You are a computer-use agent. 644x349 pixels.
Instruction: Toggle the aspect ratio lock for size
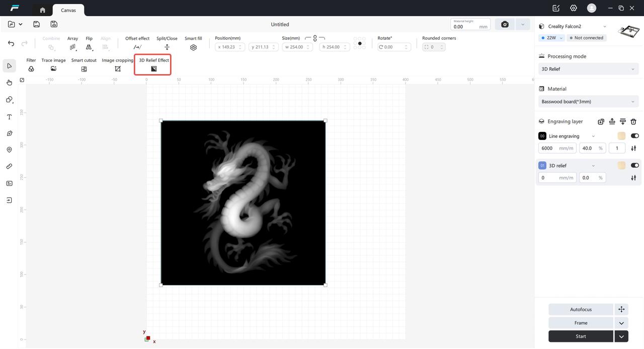[x=315, y=38]
